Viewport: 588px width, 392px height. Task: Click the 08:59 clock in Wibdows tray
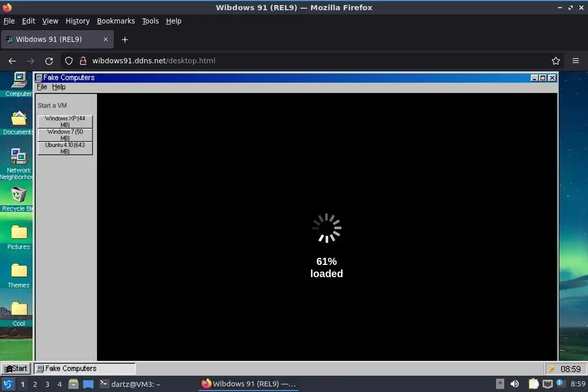point(570,369)
